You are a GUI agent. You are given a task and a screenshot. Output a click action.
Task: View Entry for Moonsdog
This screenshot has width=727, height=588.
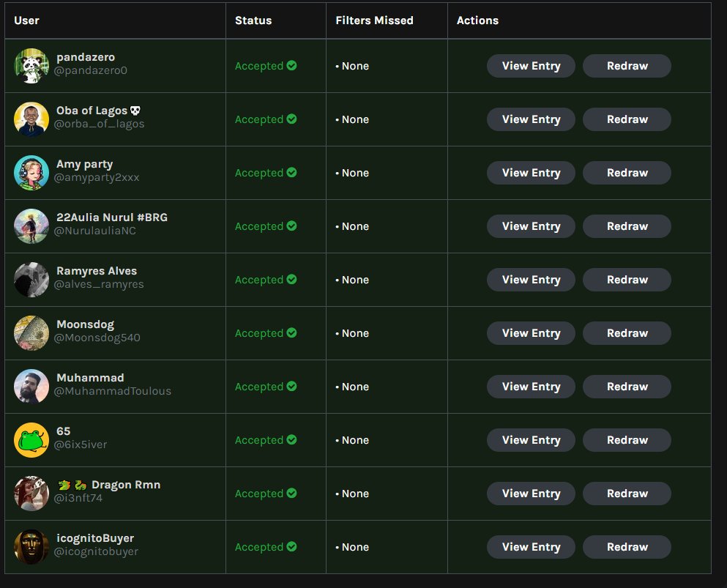pyautogui.click(x=531, y=332)
